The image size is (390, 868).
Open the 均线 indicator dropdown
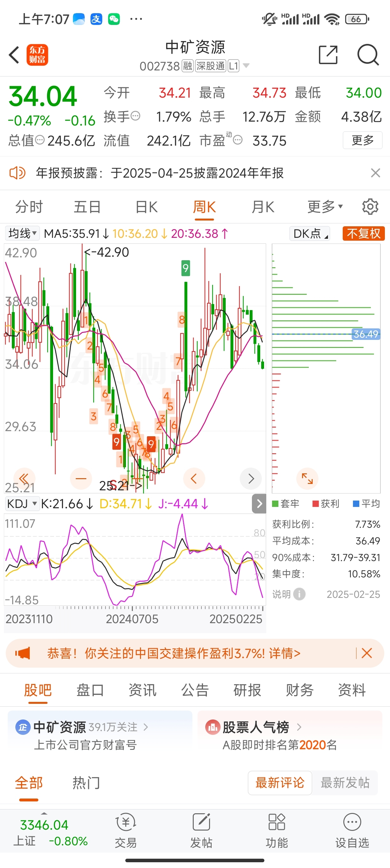pyautogui.click(x=22, y=233)
